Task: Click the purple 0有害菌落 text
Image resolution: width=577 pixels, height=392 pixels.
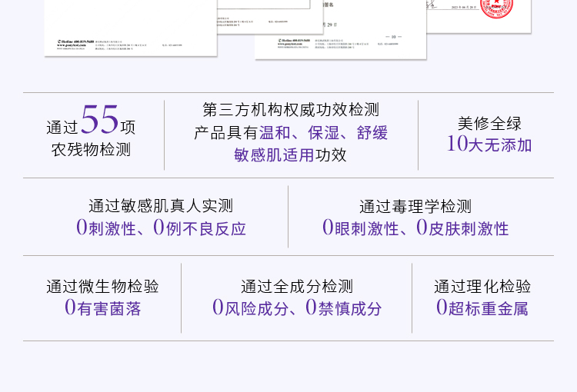Action: (102, 309)
